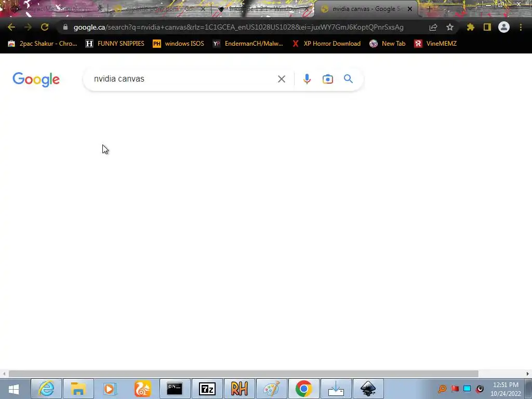Open the download tray taskbar icon
Image resolution: width=532 pixels, height=399 pixels.
336,389
